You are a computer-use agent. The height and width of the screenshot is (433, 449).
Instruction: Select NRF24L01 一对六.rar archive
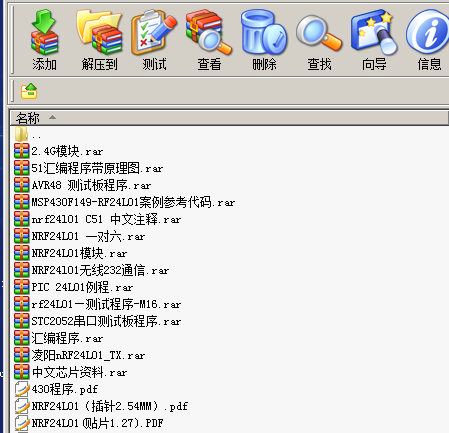[80, 236]
